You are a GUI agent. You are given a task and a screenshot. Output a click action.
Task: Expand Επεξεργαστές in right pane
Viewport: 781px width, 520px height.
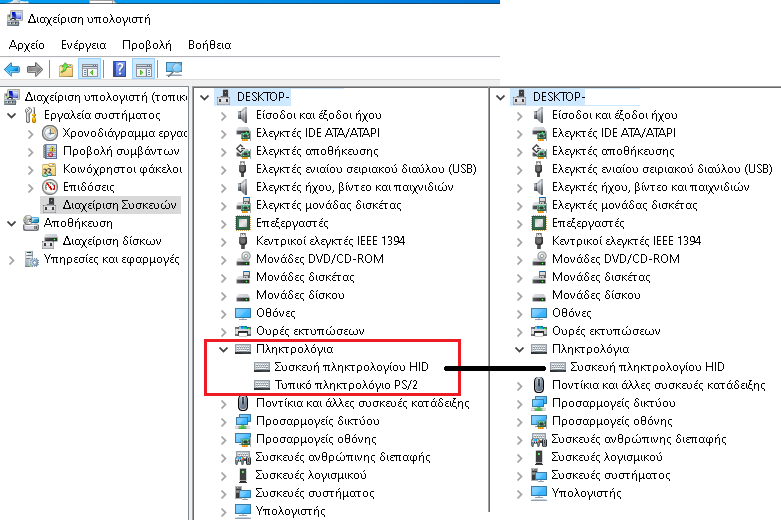coord(520,224)
